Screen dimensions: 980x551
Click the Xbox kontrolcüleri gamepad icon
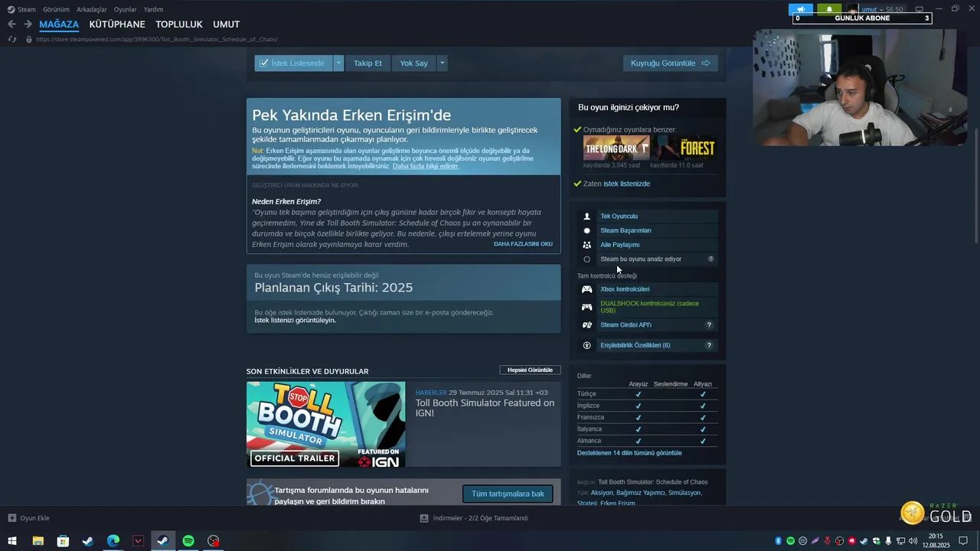[x=587, y=289]
